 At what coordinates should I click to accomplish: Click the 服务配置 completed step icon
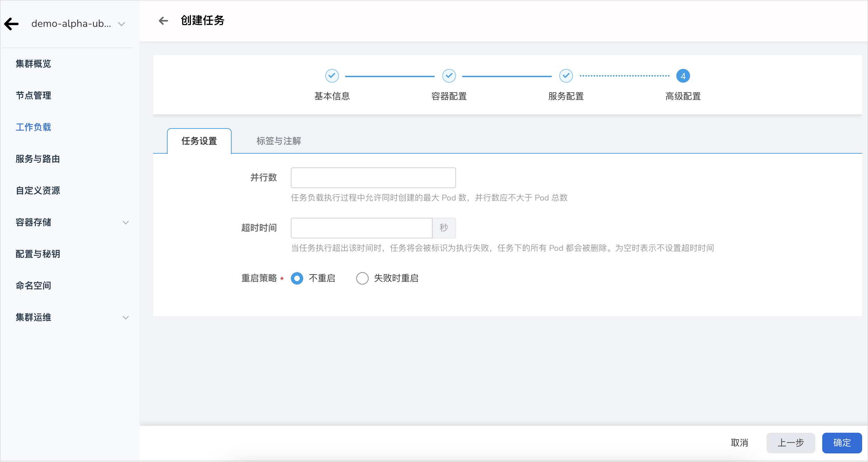pos(565,76)
